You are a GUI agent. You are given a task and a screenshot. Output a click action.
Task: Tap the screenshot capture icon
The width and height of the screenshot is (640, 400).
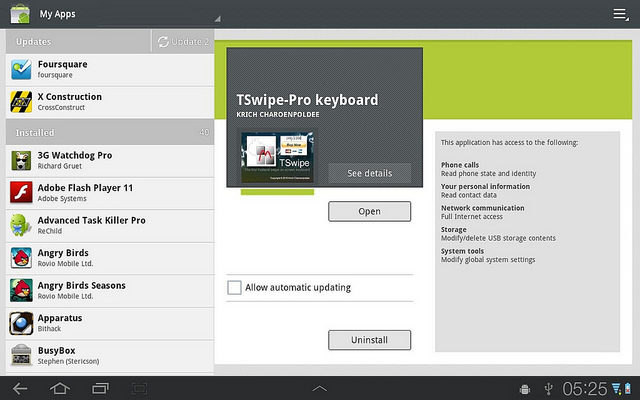[139, 388]
